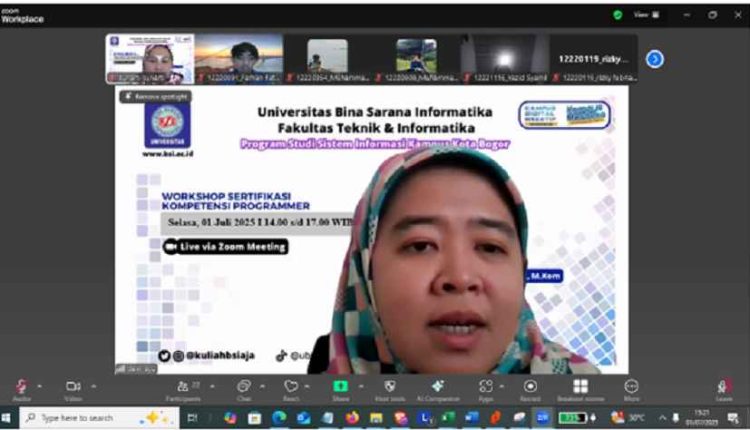Open the Zoom Apps menu
Viewport: 750px width, 430px height.
(x=485, y=390)
